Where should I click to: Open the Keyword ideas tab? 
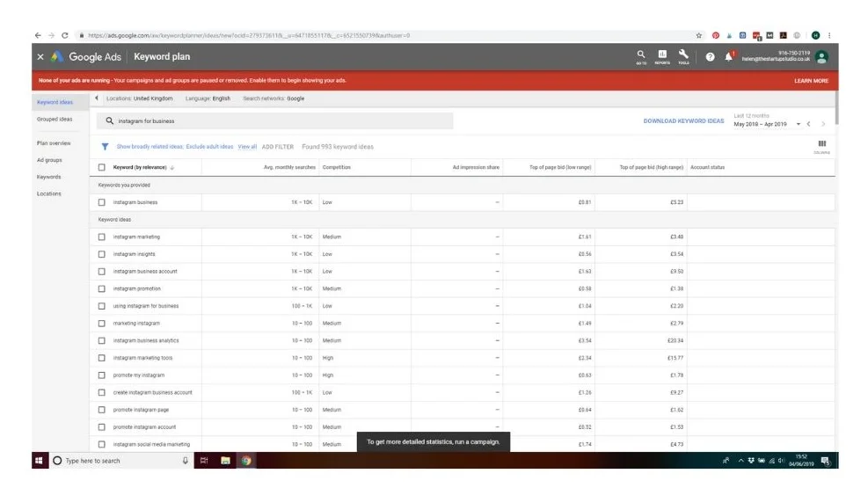point(55,102)
